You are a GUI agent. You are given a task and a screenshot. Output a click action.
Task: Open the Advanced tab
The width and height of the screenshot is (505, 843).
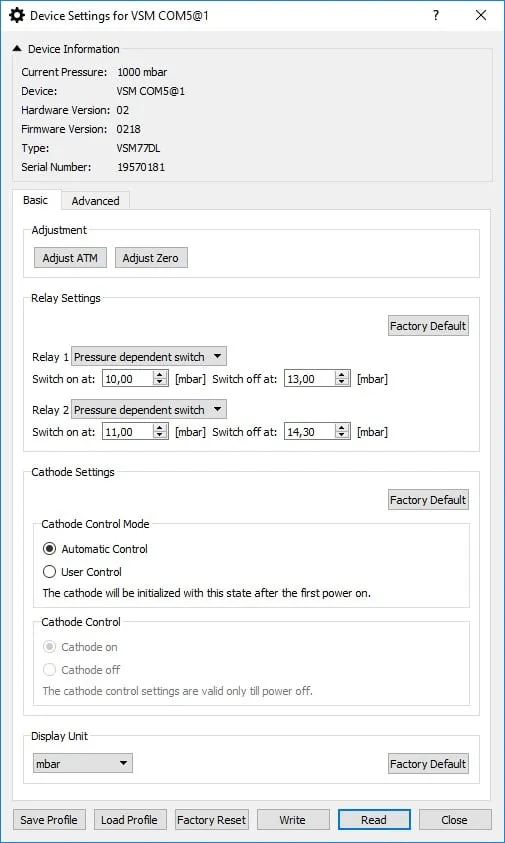point(95,201)
